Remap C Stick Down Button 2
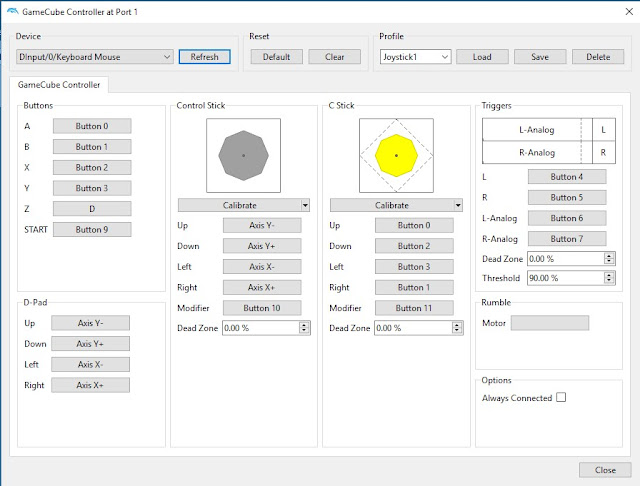Screen dimensions: 640x486 (x=414, y=246)
